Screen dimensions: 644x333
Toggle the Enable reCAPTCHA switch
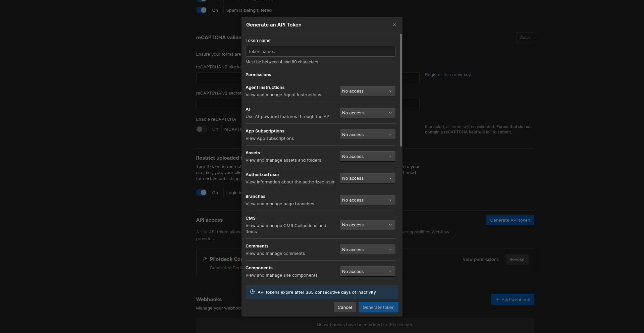coord(202,129)
